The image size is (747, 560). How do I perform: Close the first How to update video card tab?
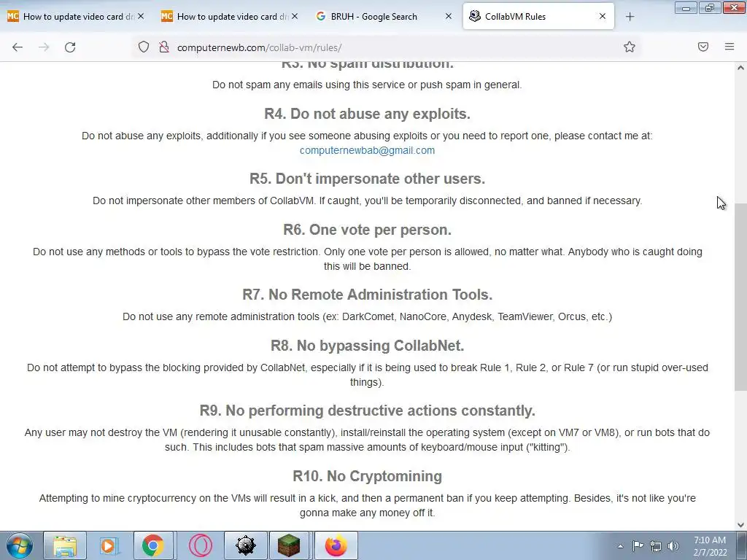[141, 16]
